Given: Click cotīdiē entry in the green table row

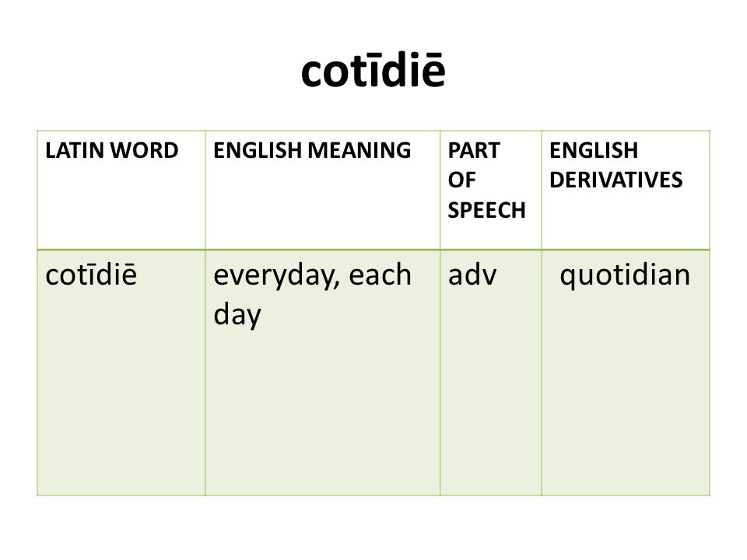Looking at the screenshot, I should point(91,275).
